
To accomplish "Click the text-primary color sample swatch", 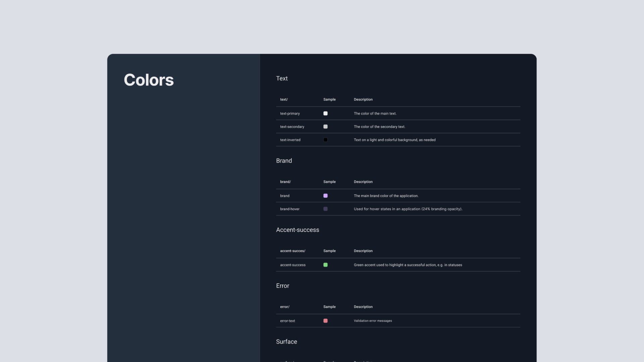I will click(325, 113).
